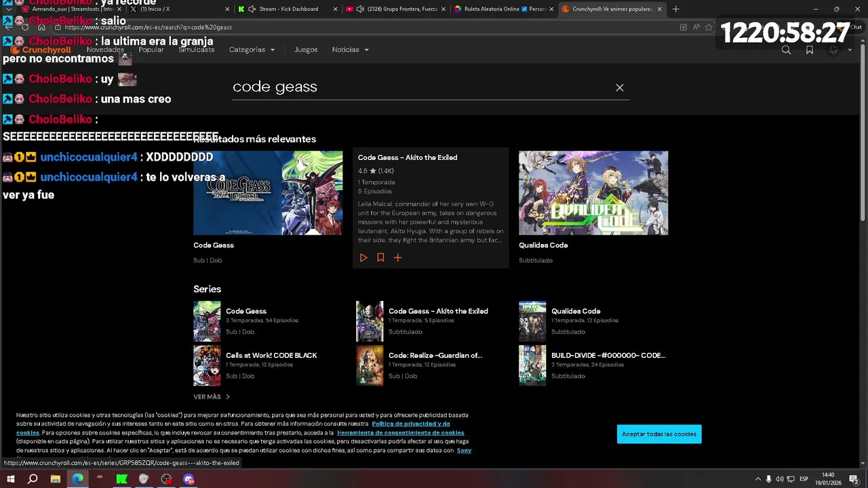Play Code Geass - Akito the Exiled
The width and height of the screenshot is (868, 488).
coord(363,258)
